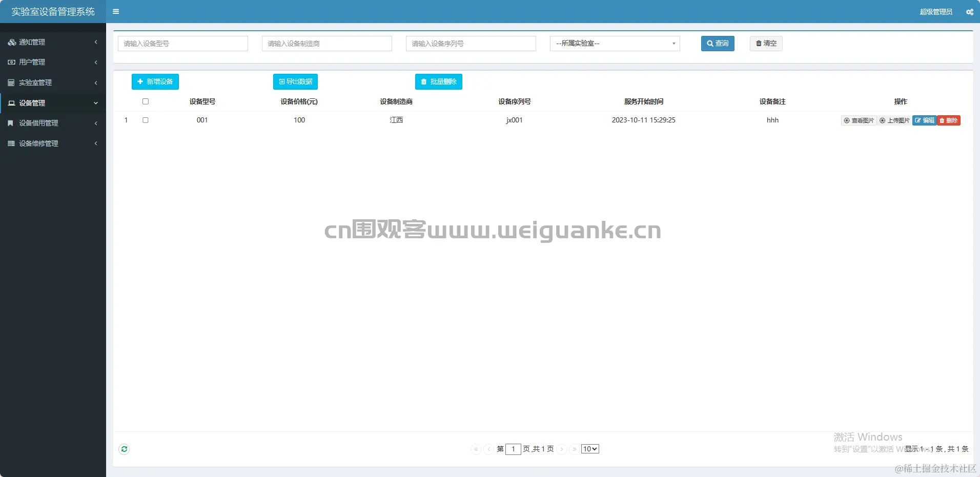Expand the 通知管理 menu chevron
This screenshot has height=477, width=980.
tap(96, 42)
